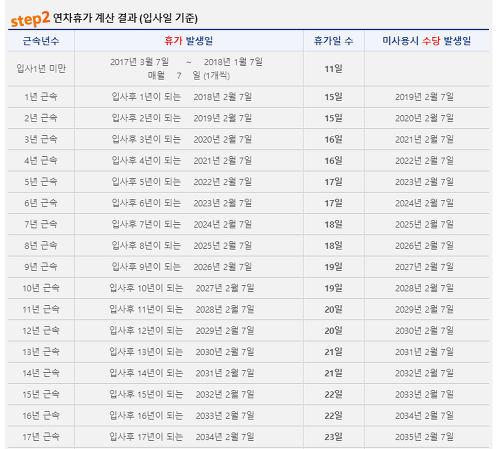Click the 근속년수 column header
Viewport: 500px width, 449px height.
pos(41,41)
